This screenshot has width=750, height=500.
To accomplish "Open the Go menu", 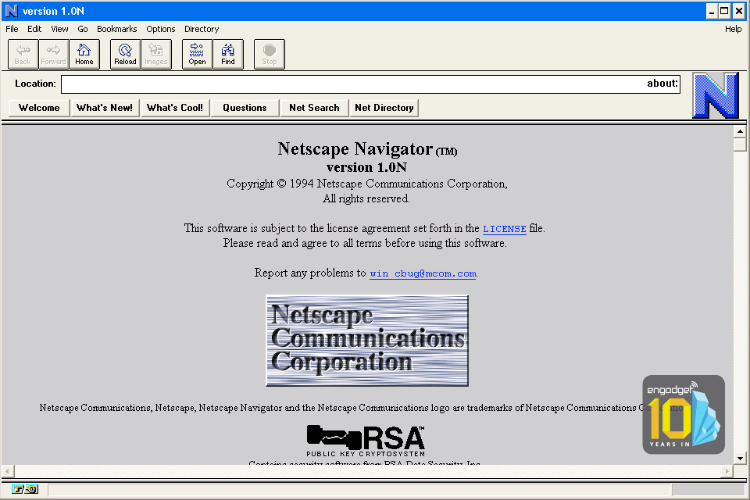I will click(x=83, y=29).
